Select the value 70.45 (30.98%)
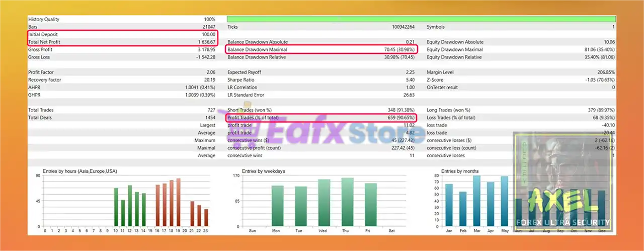 click(x=399, y=49)
